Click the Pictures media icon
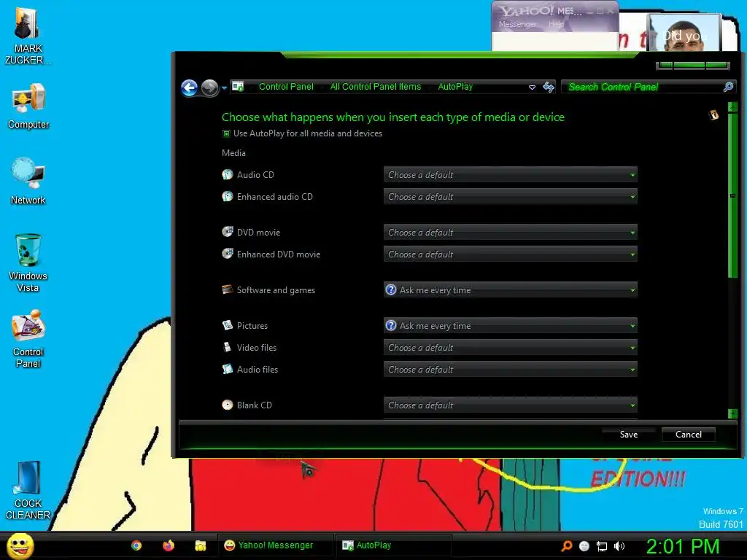This screenshot has width=747, height=560. [228, 325]
